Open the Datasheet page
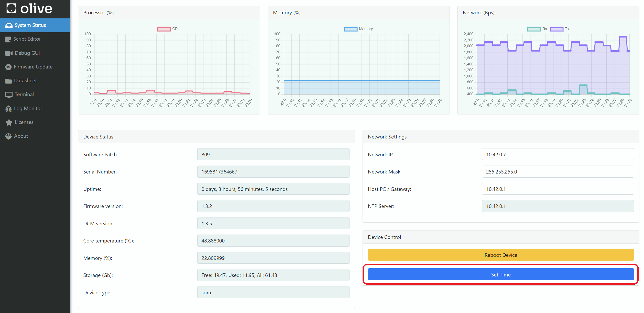 pos(35,81)
